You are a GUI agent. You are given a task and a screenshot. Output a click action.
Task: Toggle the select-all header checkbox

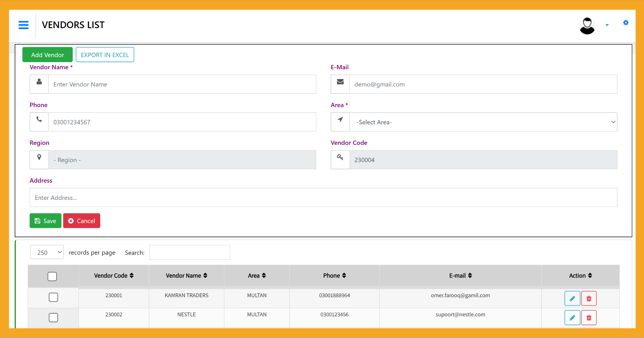(52, 276)
